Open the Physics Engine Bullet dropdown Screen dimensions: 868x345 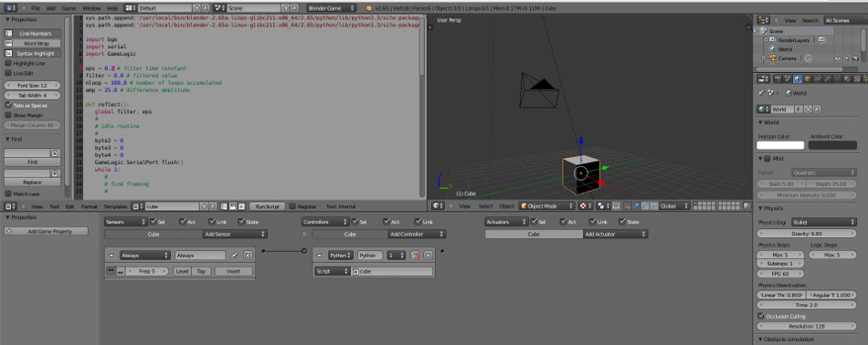[824, 222]
